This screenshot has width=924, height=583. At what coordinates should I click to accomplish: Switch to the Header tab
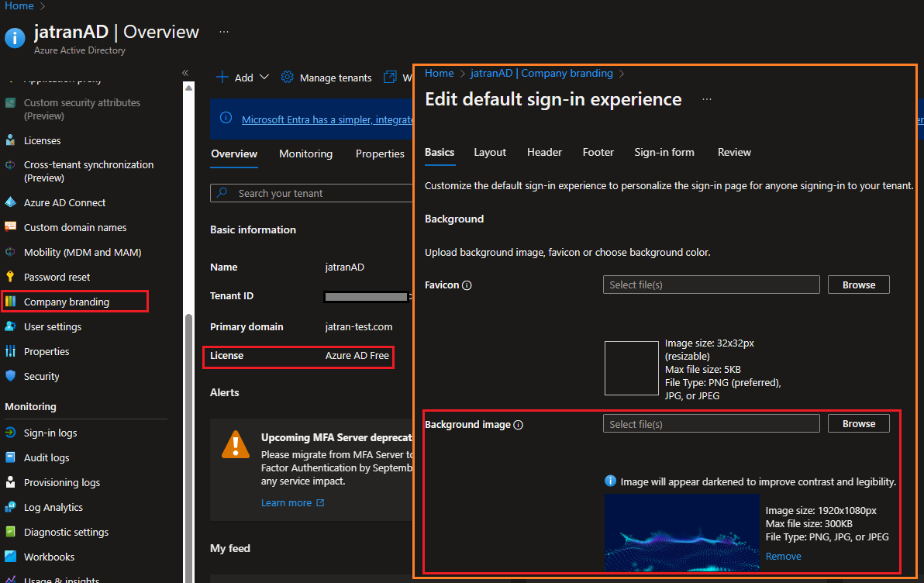544,152
